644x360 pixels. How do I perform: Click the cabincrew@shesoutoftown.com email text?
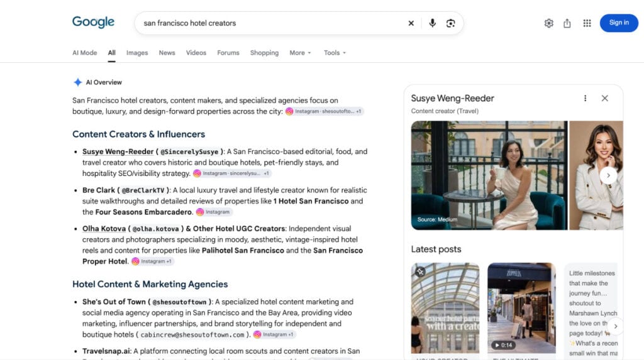(192, 334)
